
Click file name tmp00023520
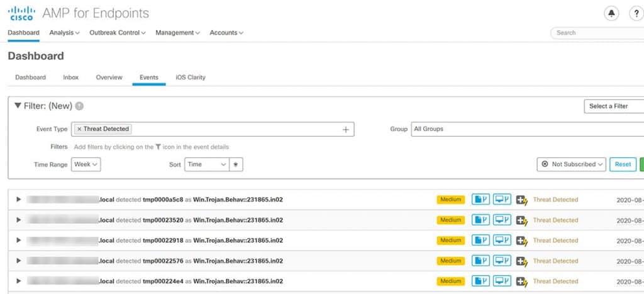(163, 220)
